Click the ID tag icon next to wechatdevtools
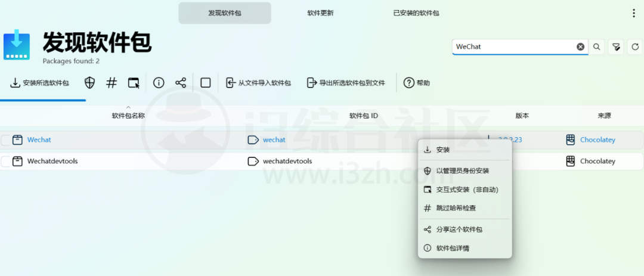This screenshot has height=276, width=644. pyautogui.click(x=253, y=162)
